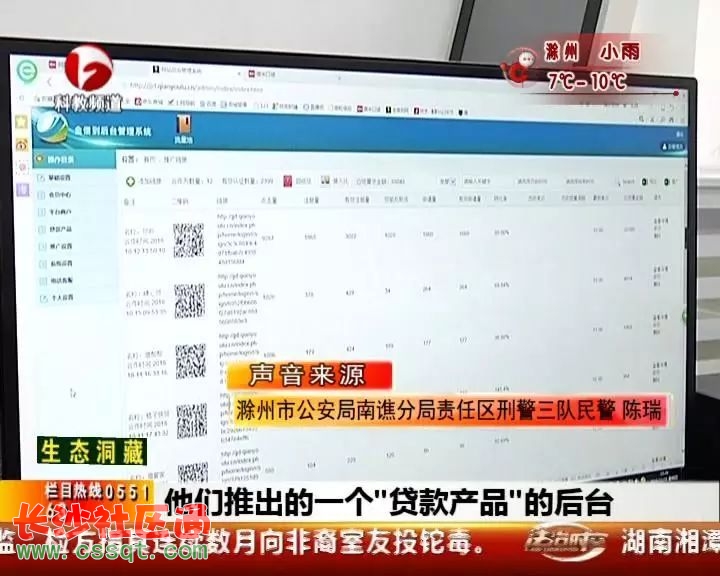
Task: Click the purple icon in browser sidebar
Action: pyautogui.click(x=23, y=189)
